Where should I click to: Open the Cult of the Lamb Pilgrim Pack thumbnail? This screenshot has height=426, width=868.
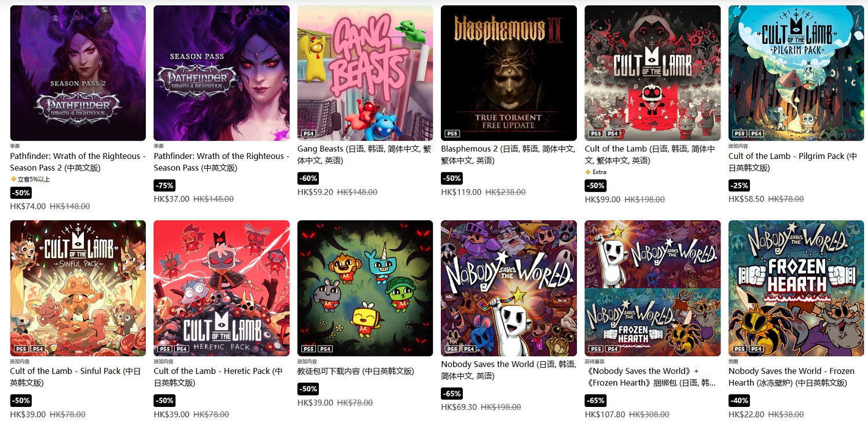pos(796,73)
